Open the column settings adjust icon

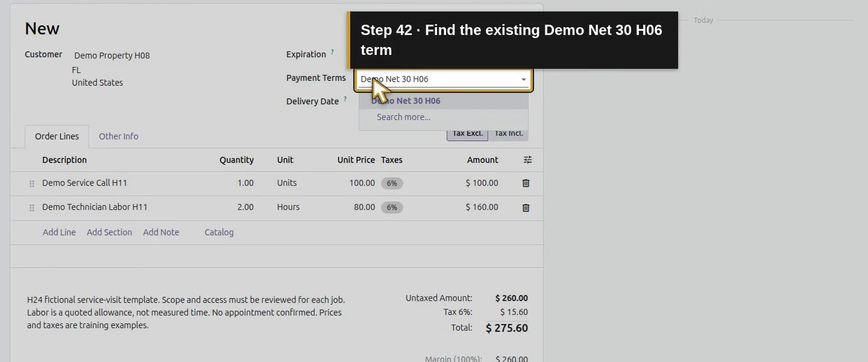click(x=527, y=160)
